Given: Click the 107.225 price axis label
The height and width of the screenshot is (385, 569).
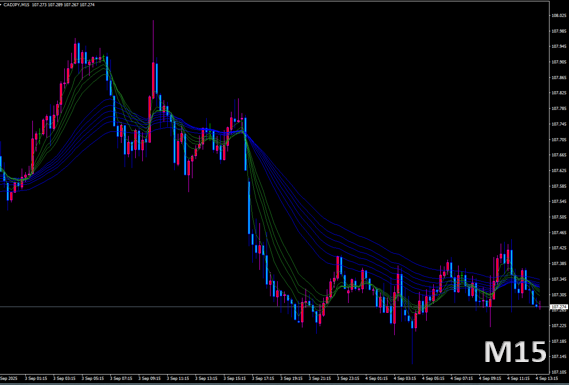Looking at the screenshot, I should point(559,326).
